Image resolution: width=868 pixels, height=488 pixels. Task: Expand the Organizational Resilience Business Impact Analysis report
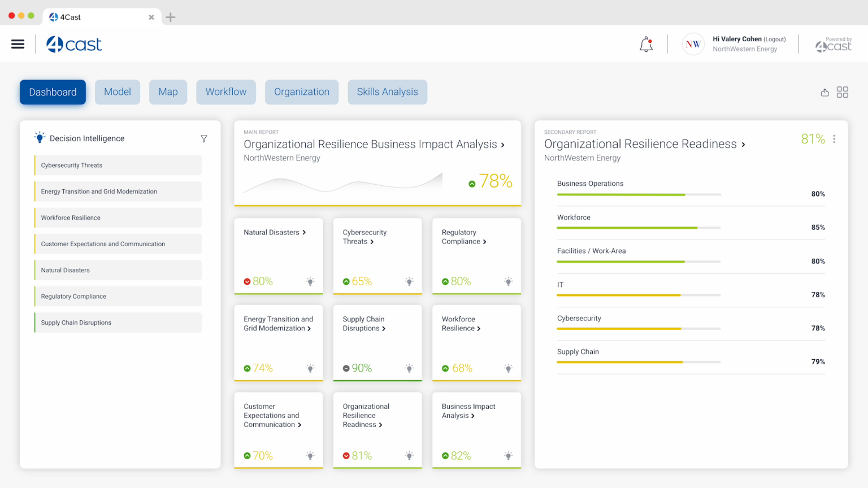(502, 145)
